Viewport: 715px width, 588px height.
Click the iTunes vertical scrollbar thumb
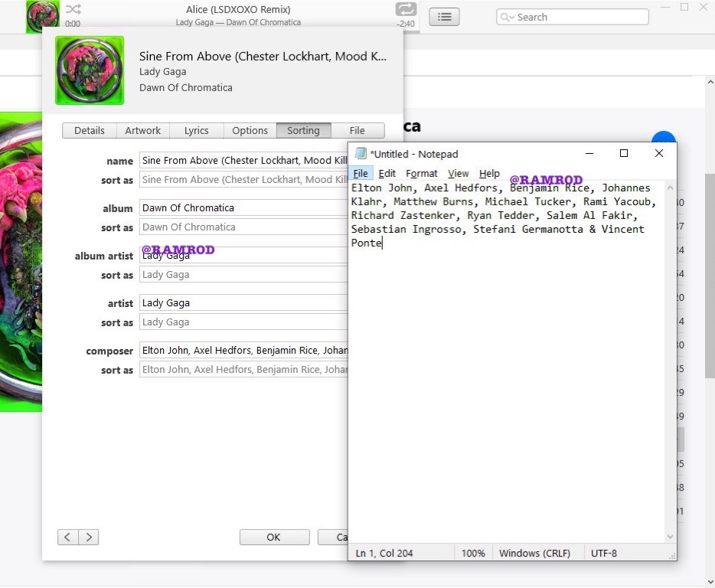click(710, 276)
